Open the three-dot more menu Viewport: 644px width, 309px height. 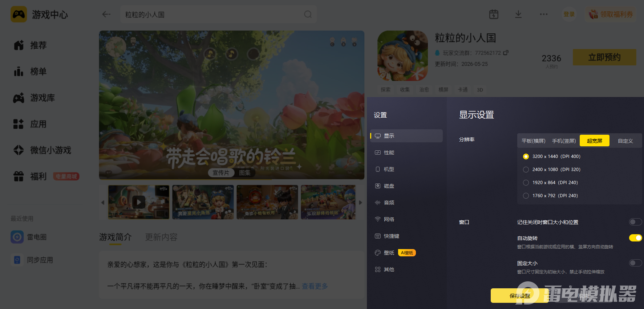(543, 14)
